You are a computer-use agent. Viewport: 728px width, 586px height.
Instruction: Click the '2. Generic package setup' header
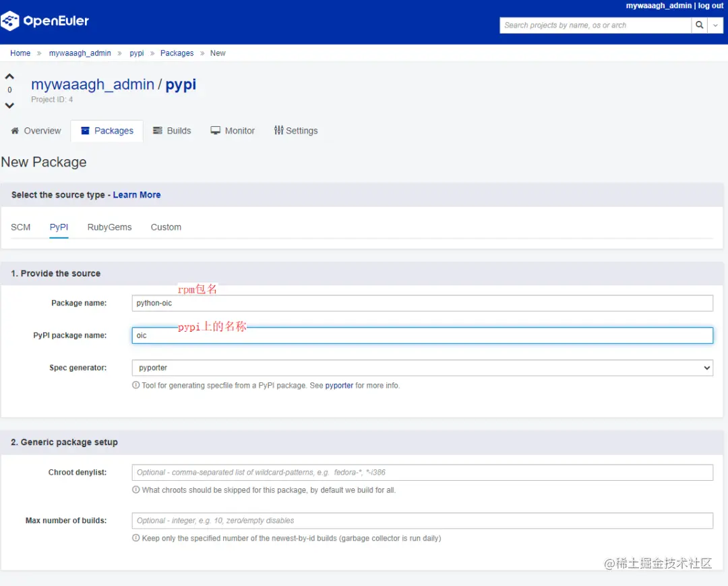coord(64,442)
